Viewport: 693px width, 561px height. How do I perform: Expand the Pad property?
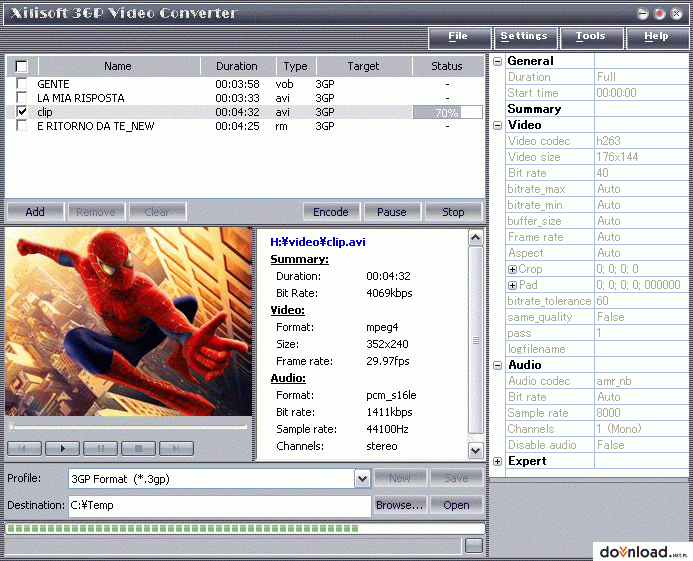(513, 285)
